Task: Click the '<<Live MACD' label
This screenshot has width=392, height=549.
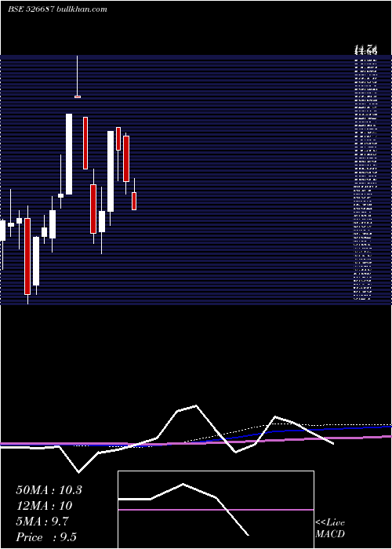Action: tap(330, 528)
